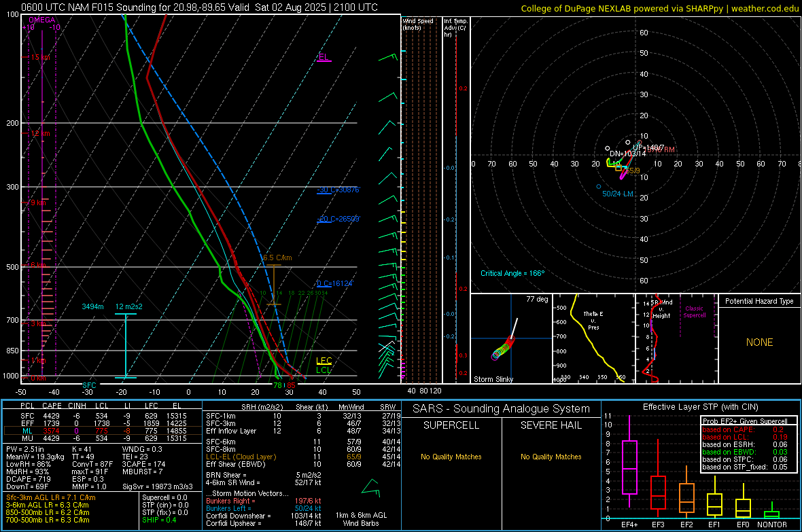Click the based on CAPE probability row
This screenshot has width=802, height=532.
click(743, 429)
